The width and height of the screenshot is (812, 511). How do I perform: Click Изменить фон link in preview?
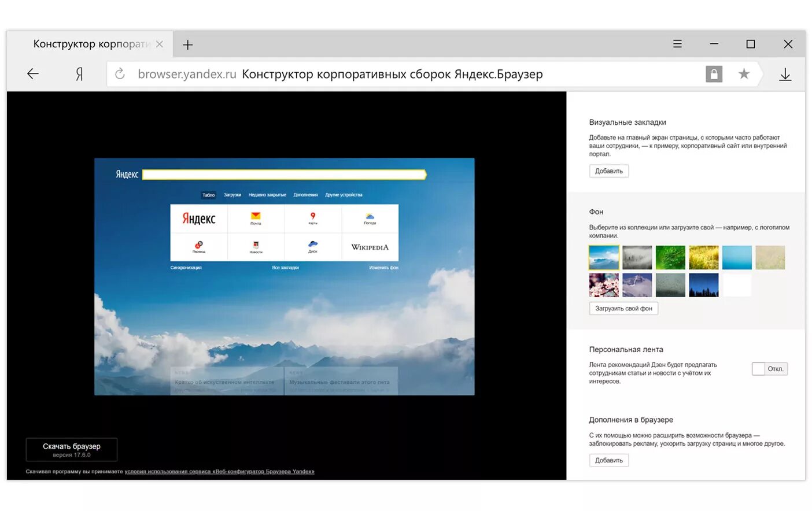point(384,268)
